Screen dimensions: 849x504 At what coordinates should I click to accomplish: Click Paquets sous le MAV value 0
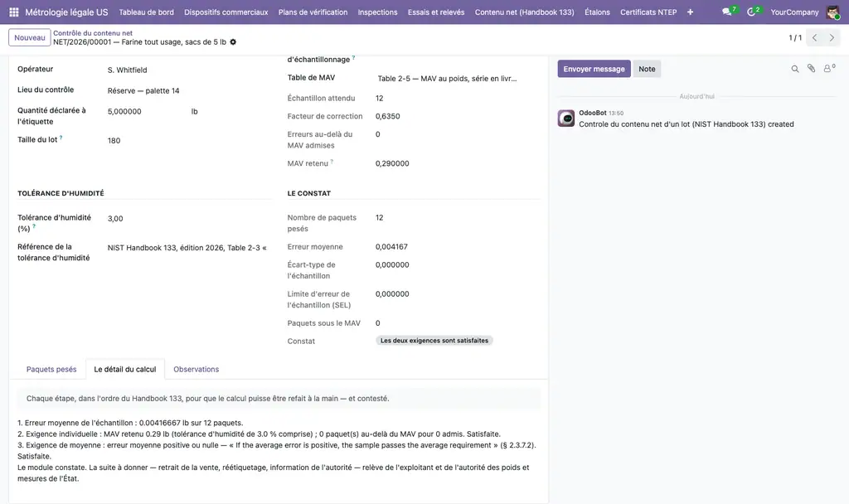(378, 323)
